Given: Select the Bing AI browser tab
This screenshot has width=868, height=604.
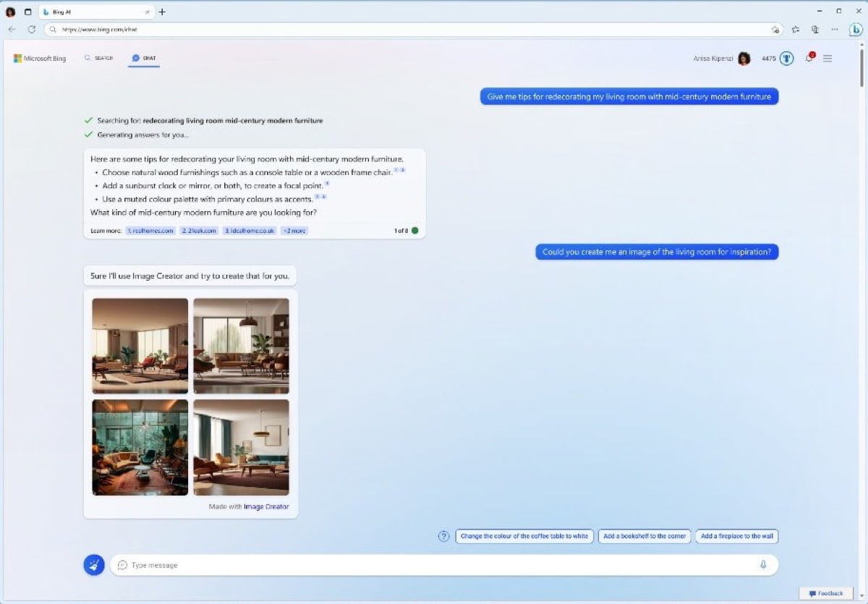Looking at the screenshot, I should click(x=96, y=12).
